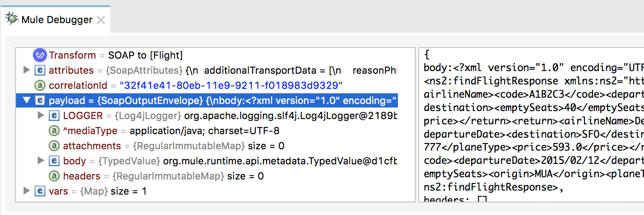Screen dimensions: 644x215
Task: Expand the body TypedValue node
Action: click(x=41, y=161)
